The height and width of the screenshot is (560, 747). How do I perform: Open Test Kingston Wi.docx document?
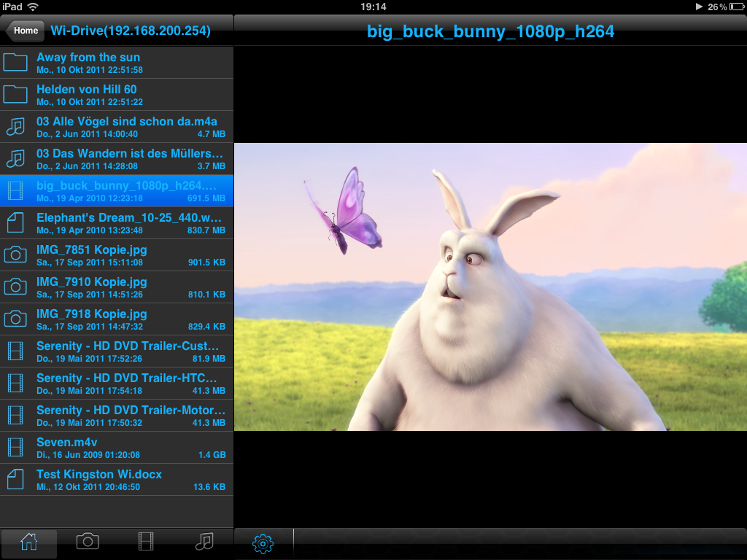click(117, 480)
